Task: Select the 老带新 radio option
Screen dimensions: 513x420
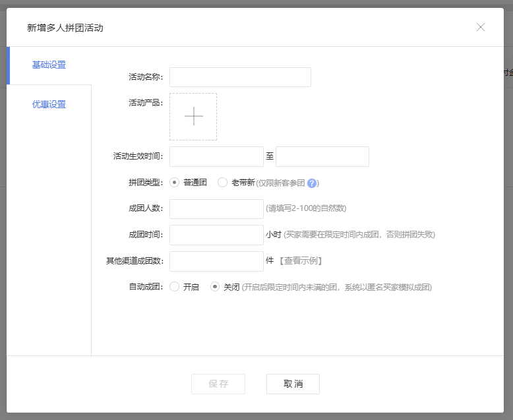Action: pyautogui.click(x=222, y=182)
